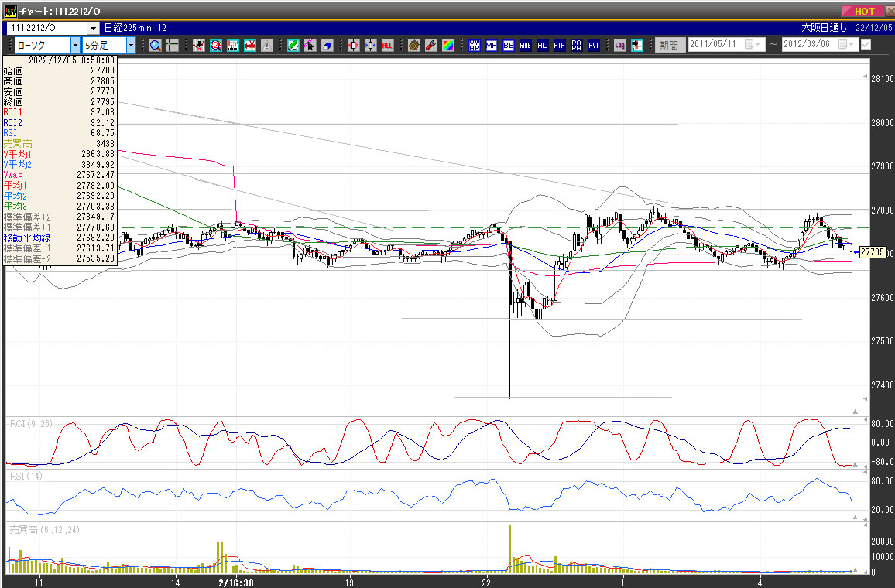Click the 2/16:30 time axis marker
The width and height of the screenshot is (895, 588).
(x=235, y=583)
